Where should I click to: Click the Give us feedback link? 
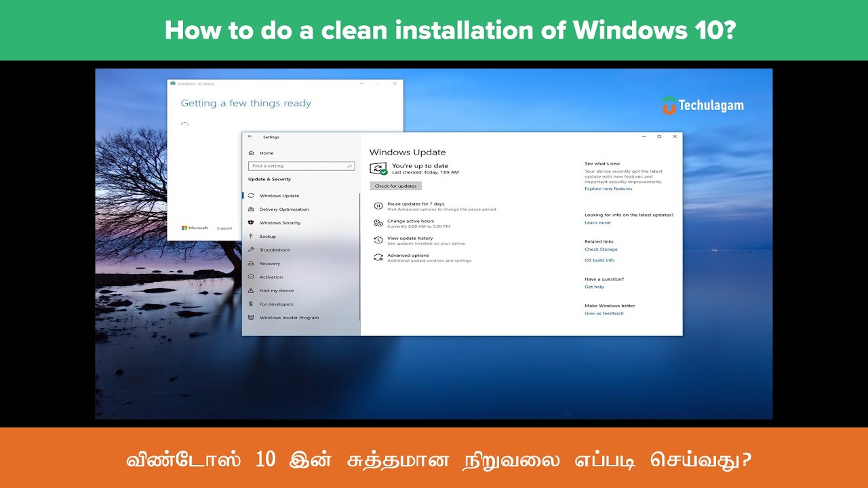[604, 313]
